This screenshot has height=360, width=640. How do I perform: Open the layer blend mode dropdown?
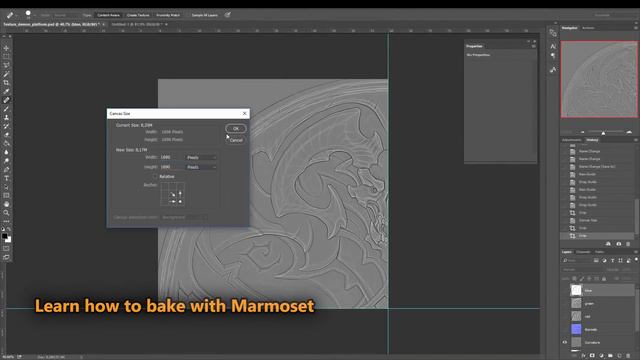(x=582, y=270)
